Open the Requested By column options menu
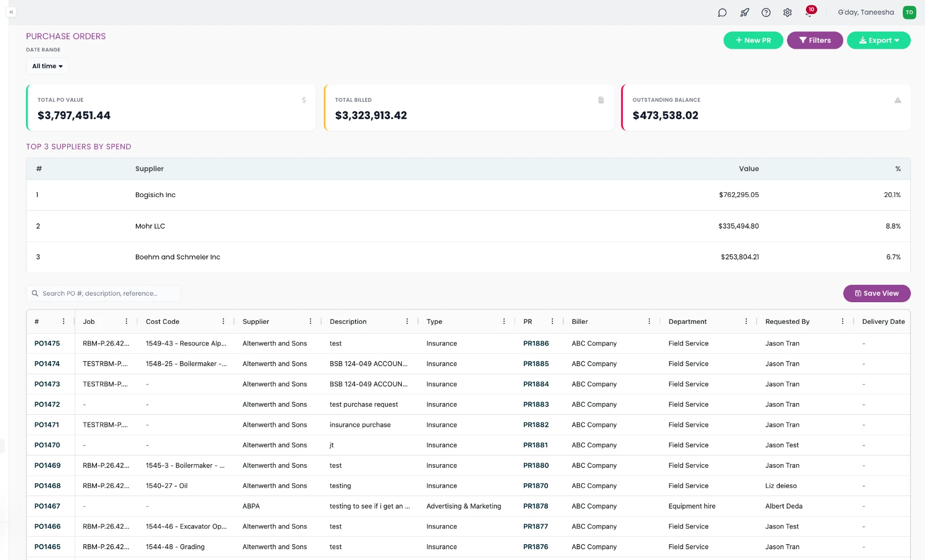925x560 pixels. [x=843, y=321]
